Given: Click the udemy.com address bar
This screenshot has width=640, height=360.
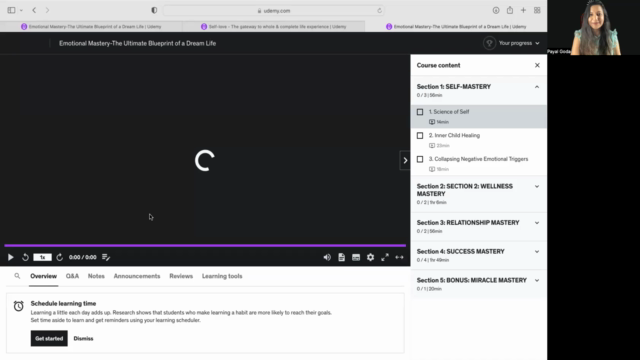Looking at the screenshot, I should [273, 11].
